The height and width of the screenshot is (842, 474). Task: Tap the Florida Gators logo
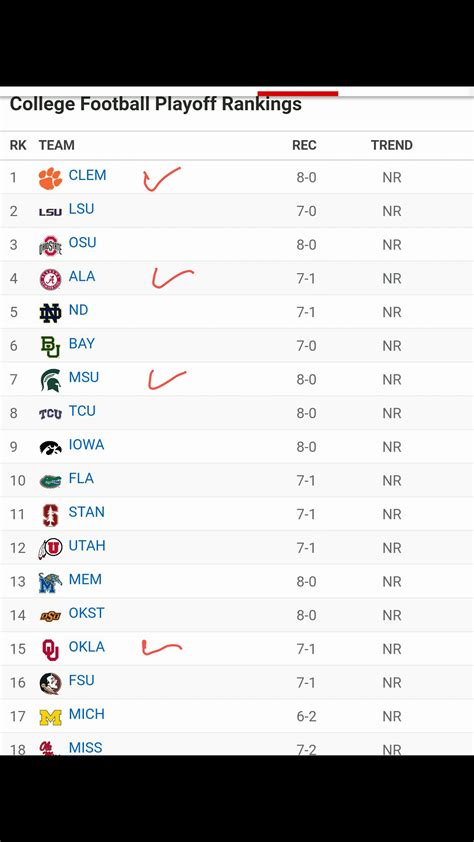50,481
